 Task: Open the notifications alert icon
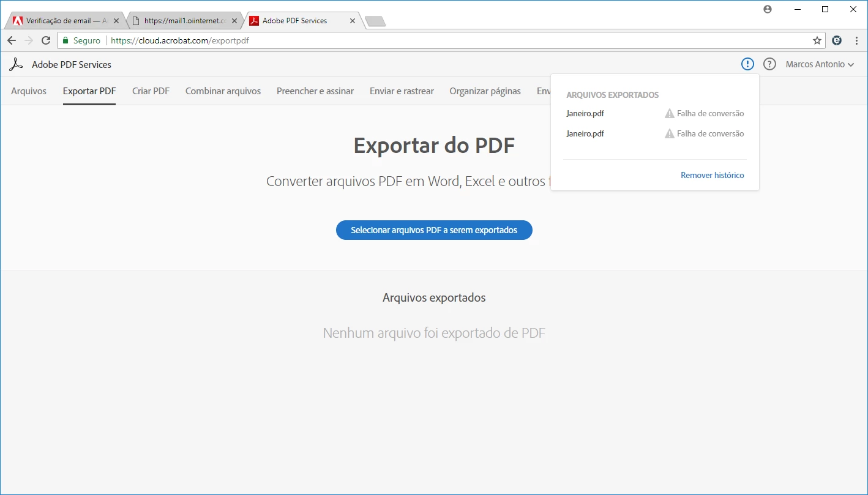[x=747, y=64]
